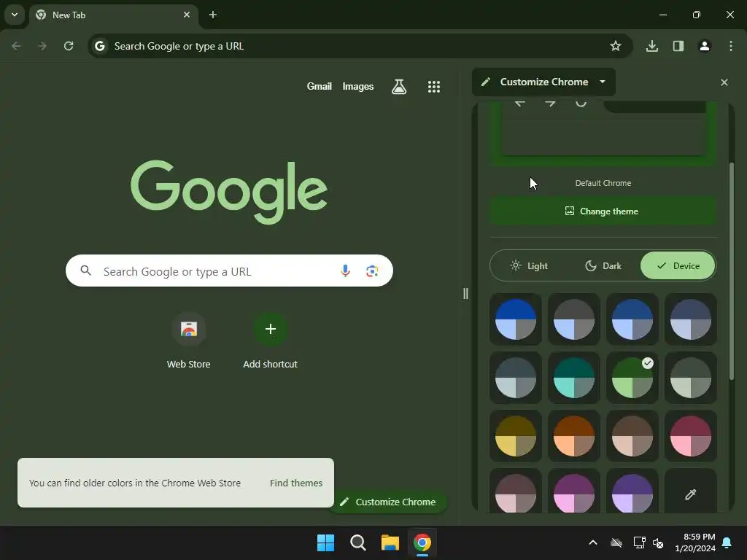Click the Google search box on page

229,271
